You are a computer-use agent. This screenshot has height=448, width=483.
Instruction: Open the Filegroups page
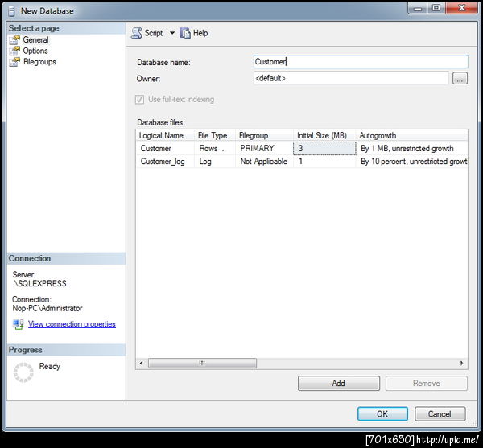[39, 62]
